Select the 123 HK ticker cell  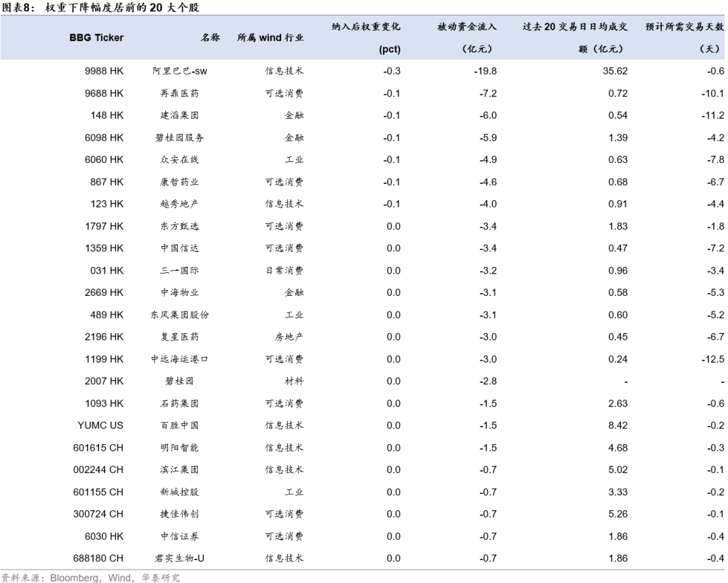(107, 204)
